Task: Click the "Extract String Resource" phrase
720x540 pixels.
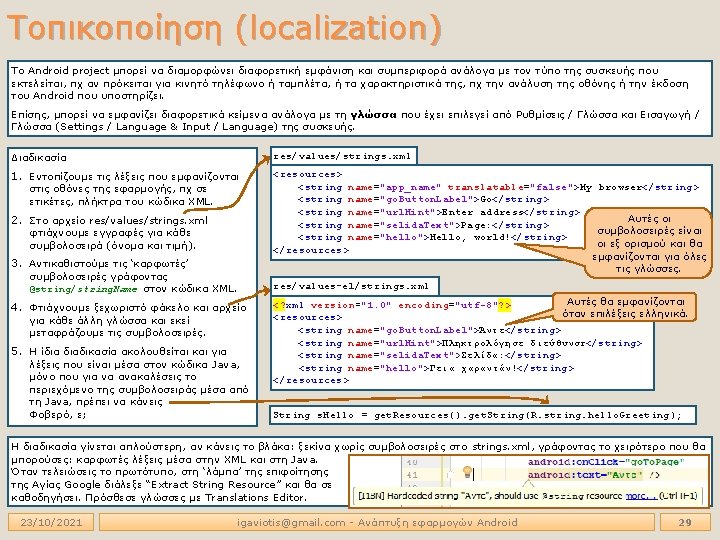Action: [214, 485]
